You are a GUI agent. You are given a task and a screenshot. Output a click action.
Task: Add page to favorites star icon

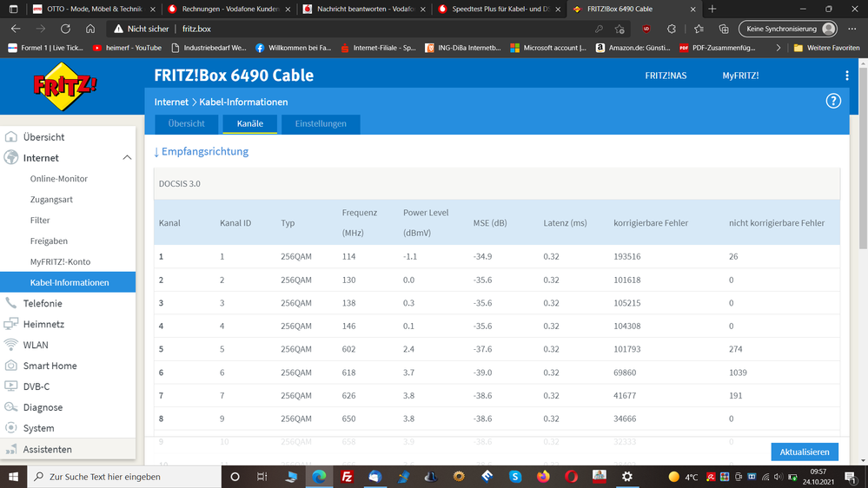620,29
